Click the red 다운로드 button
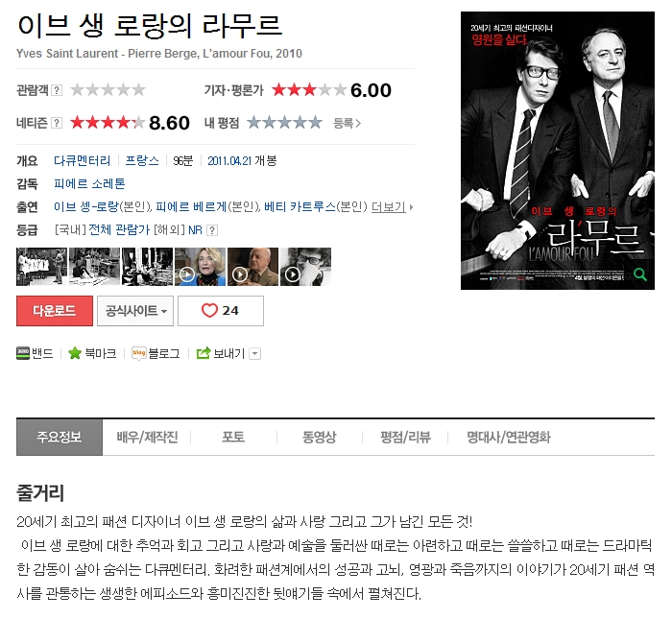Screen dimensions: 672x619 55,311
